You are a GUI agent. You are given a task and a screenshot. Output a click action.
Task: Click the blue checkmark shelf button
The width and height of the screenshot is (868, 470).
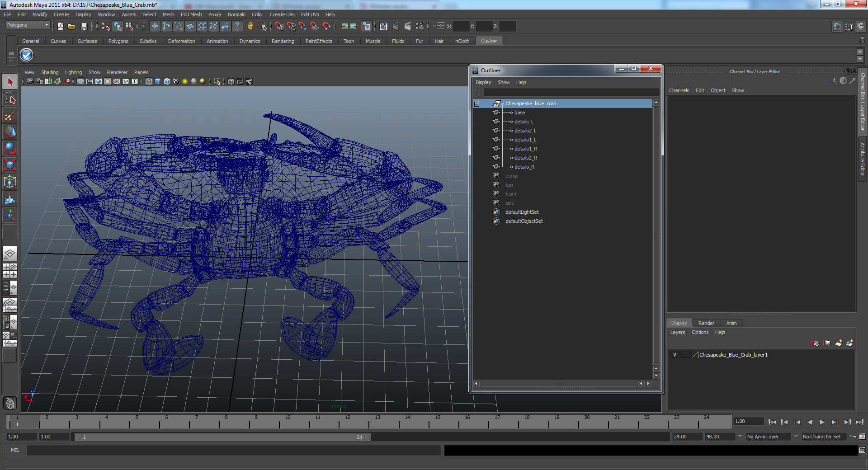pos(27,55)
